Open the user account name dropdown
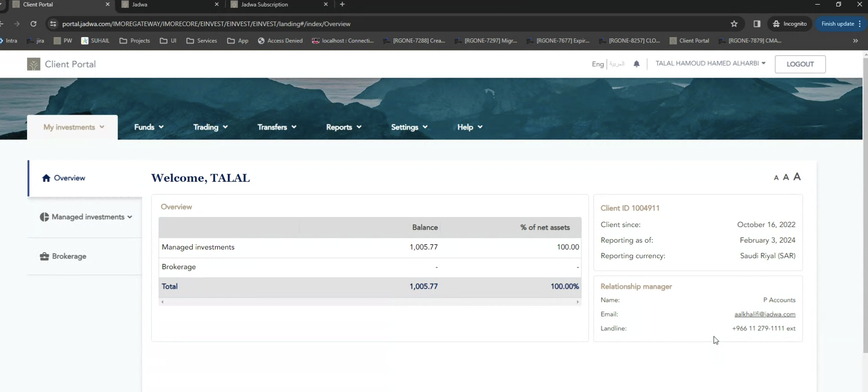 tap(710, 64)
